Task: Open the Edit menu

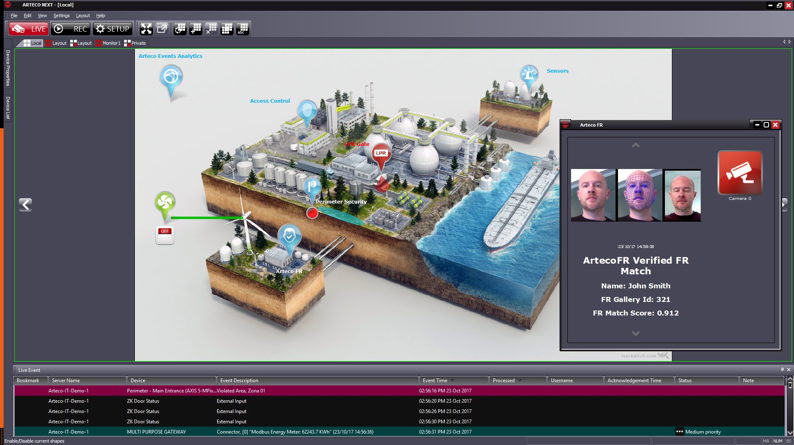Action: point(27,16)
